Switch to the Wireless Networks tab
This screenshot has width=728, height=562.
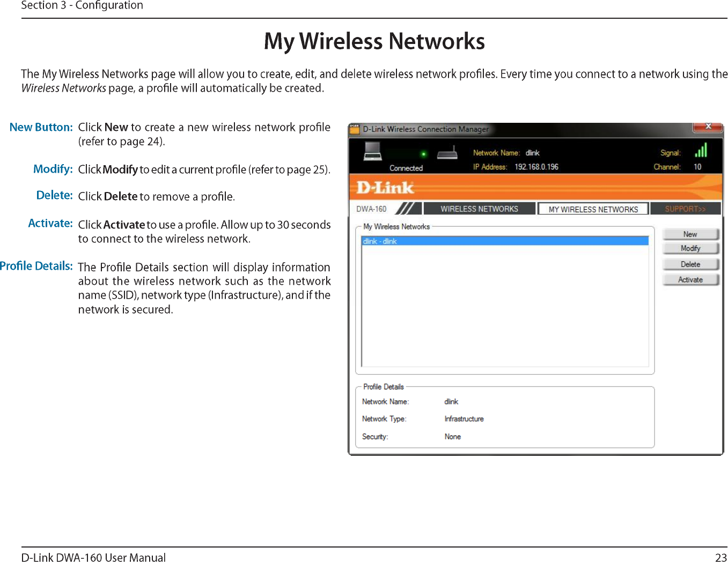pos(479,209)
